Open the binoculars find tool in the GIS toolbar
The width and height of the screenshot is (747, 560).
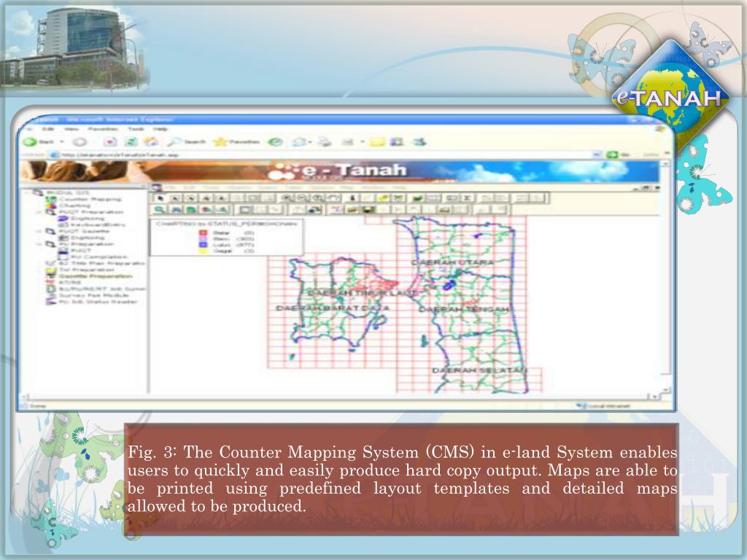(x=177, y=209)
